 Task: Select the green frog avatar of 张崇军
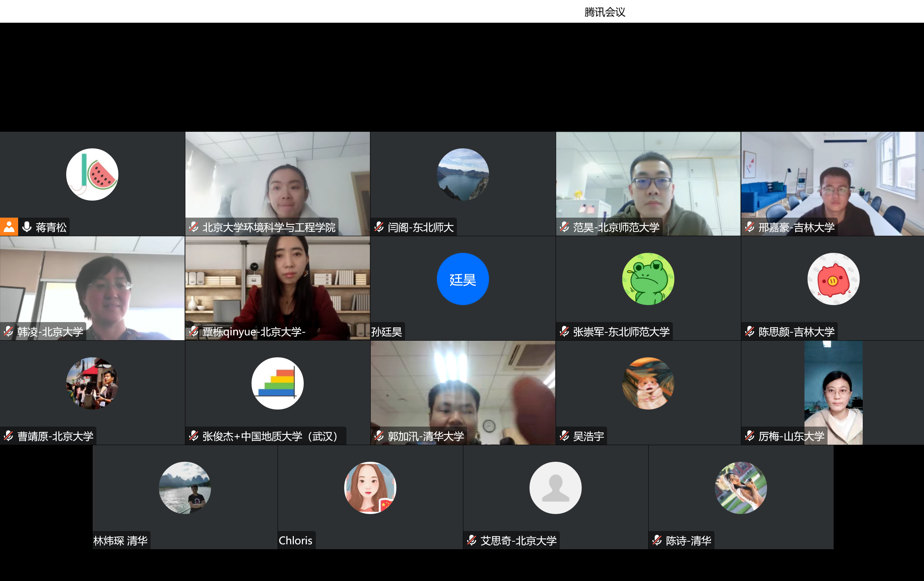pos(648,279)
